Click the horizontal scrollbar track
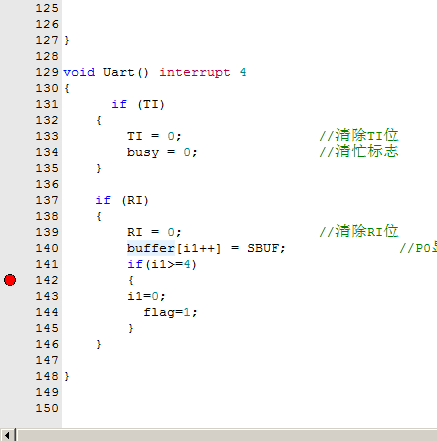This screenshot has height=441, width=437. pos(227,435)
